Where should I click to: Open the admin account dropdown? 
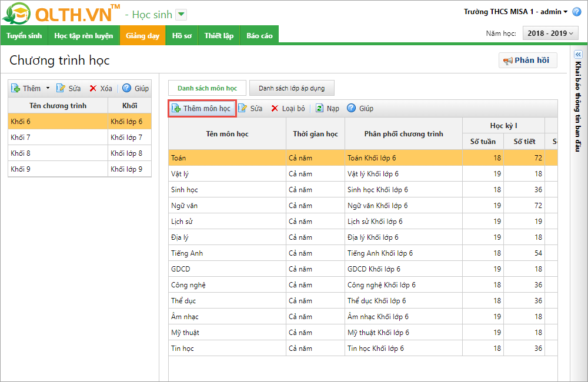click(x=565, y=12)
